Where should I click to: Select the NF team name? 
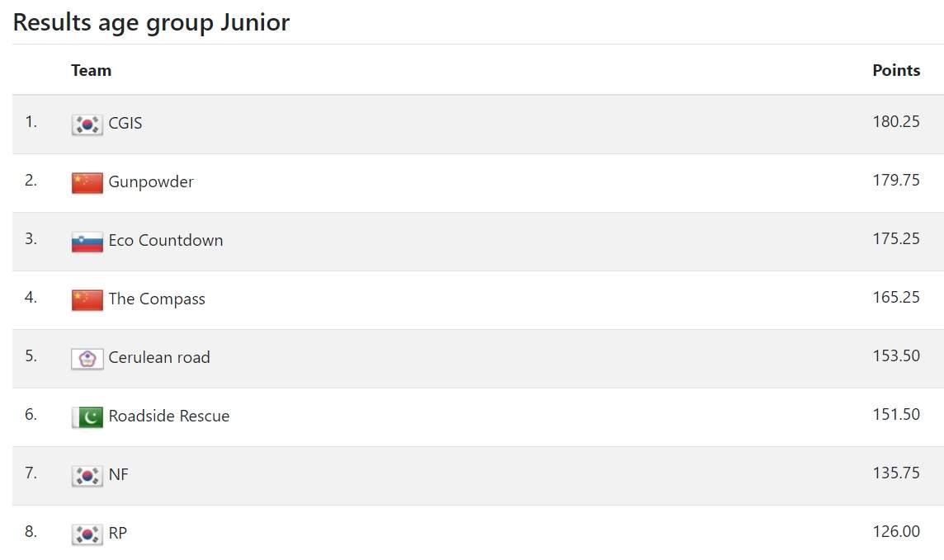(118, 474)
